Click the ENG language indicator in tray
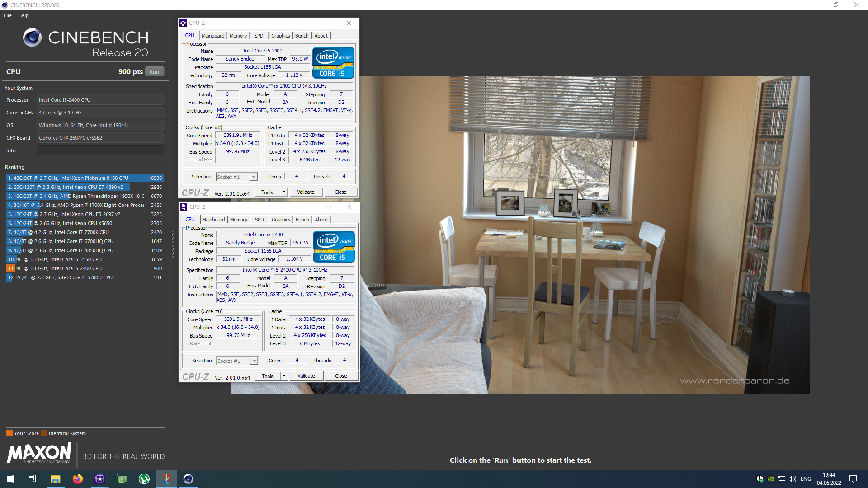The height and width of the screenshot is (488, 868). (806, 479)
